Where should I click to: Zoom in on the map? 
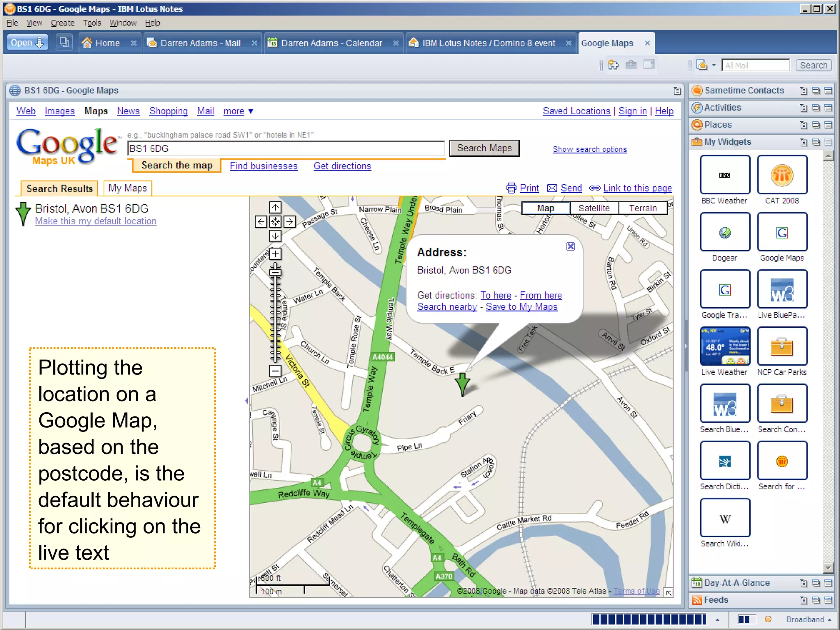point(275,254)
